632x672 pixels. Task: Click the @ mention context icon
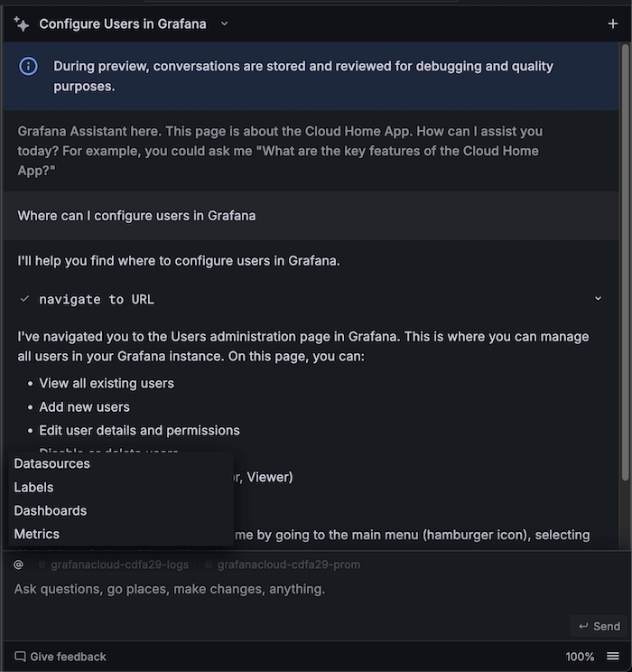pos(18,565)
